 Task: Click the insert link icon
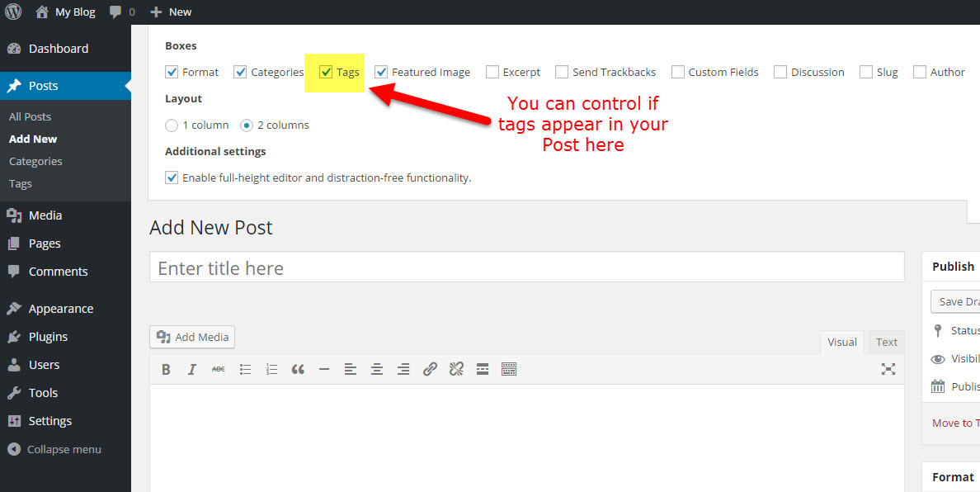tap(430, 370)
